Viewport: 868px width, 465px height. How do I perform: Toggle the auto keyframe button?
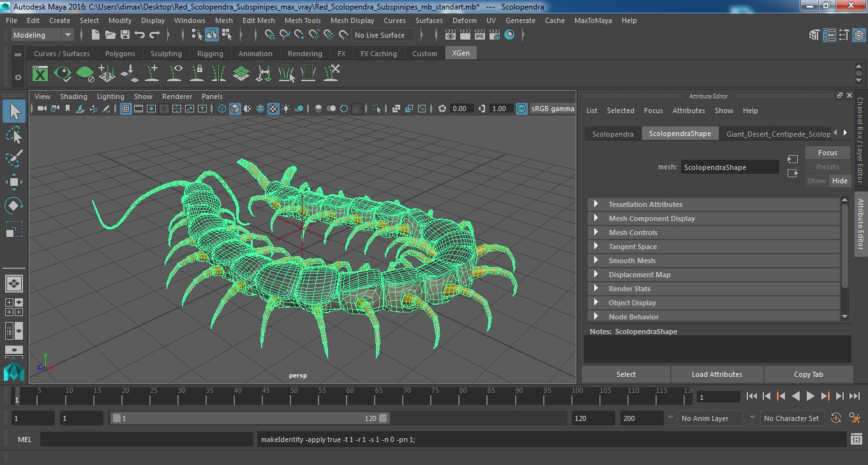click(x=836, y=418)
